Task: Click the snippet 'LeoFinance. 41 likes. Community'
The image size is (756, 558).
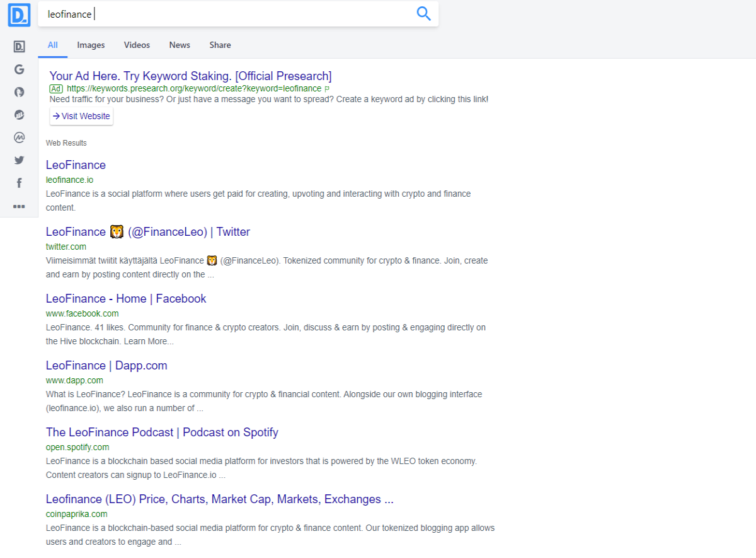Action: [266, 334]
